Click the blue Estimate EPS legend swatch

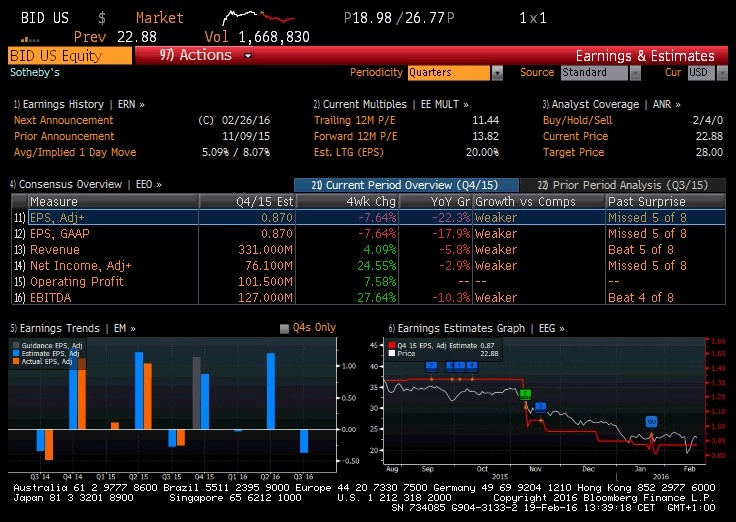(16, 353)
